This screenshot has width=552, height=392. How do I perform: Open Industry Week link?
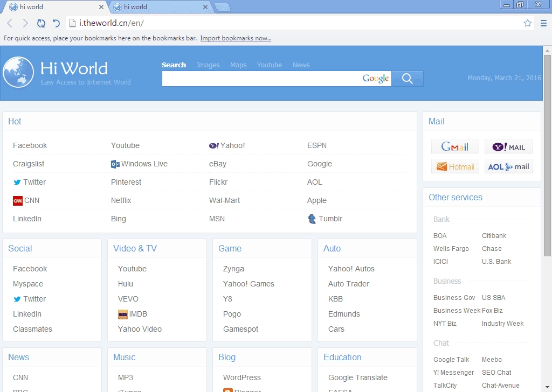[x=502, y=324]
